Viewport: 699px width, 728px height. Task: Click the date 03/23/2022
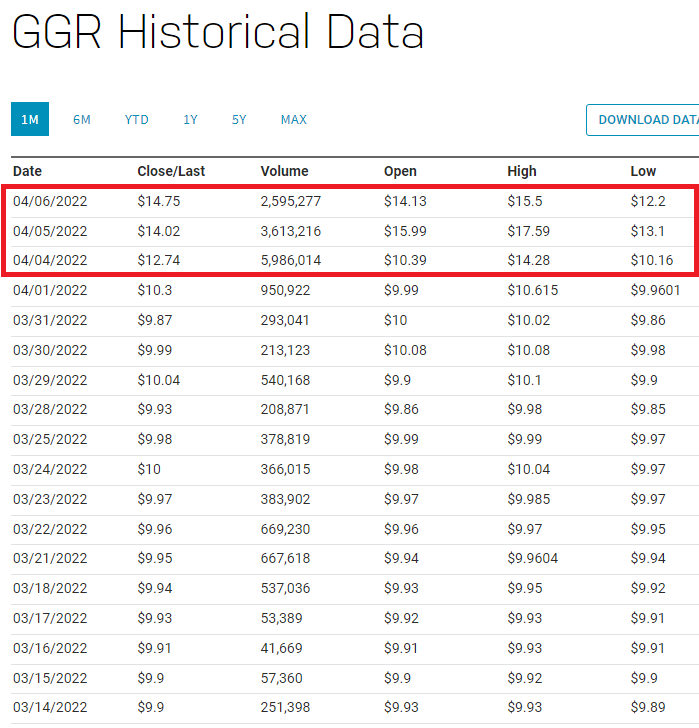point(50,499)
